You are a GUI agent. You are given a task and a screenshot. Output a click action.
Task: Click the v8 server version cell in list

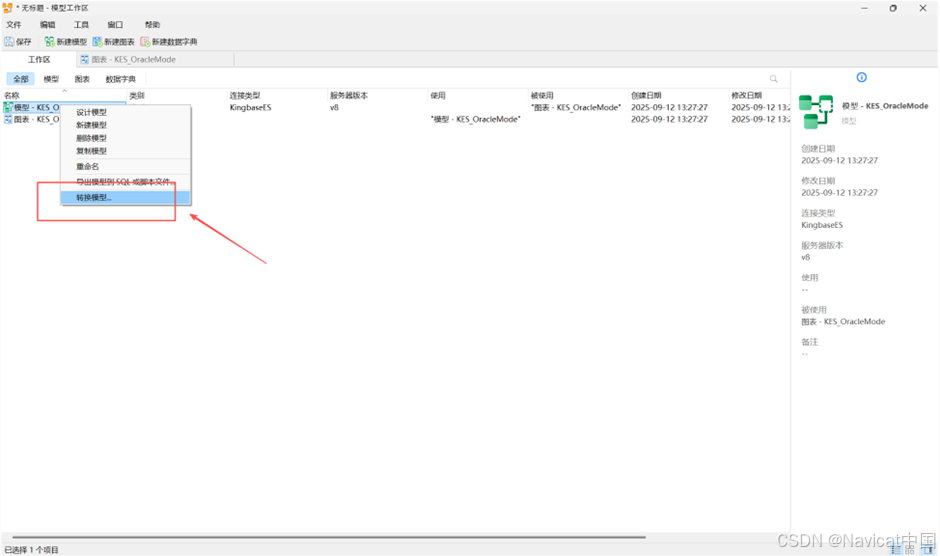(x=335, y=107)
